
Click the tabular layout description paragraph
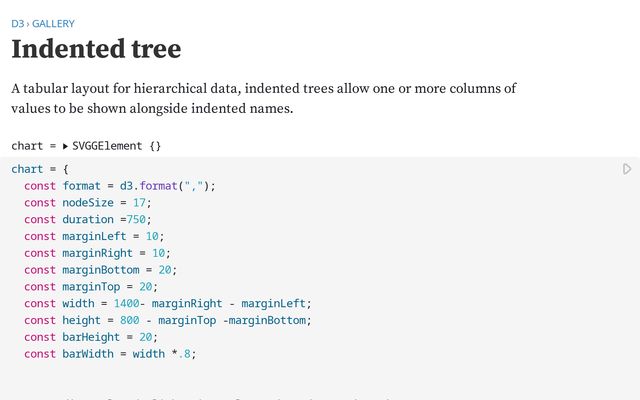click(x=264, y=98)
